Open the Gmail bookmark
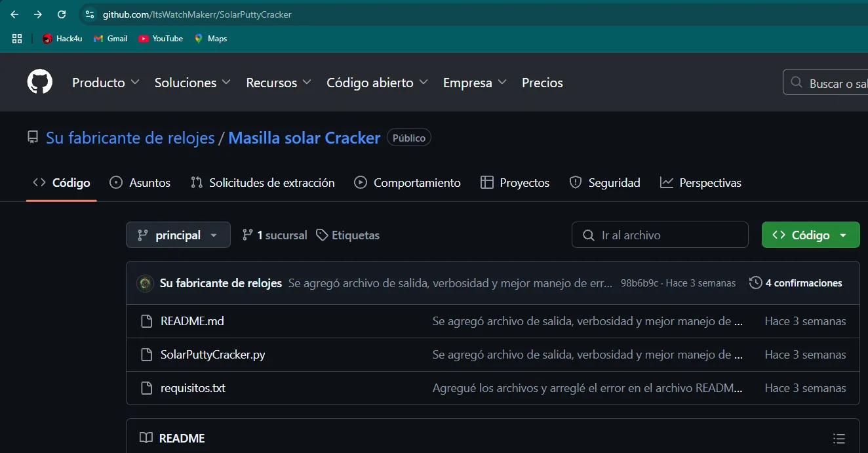868x453 pixels. pyautogui.click(x=110, y=39)
